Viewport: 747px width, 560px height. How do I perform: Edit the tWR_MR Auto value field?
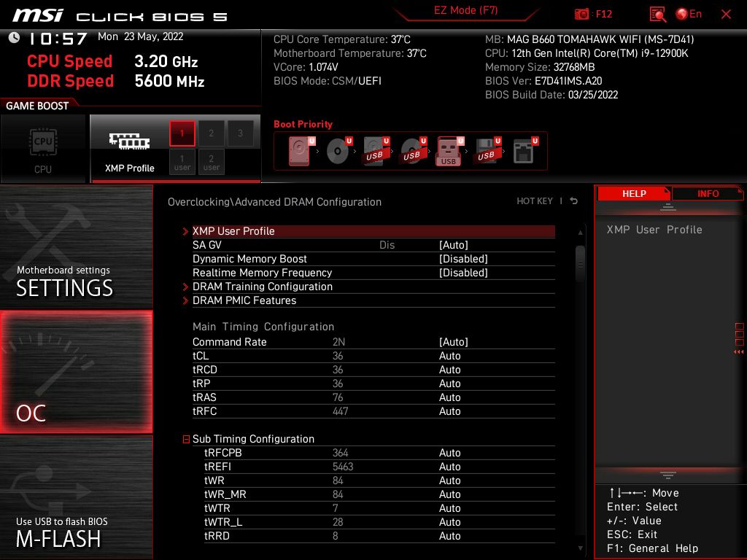tap(449, 494)
